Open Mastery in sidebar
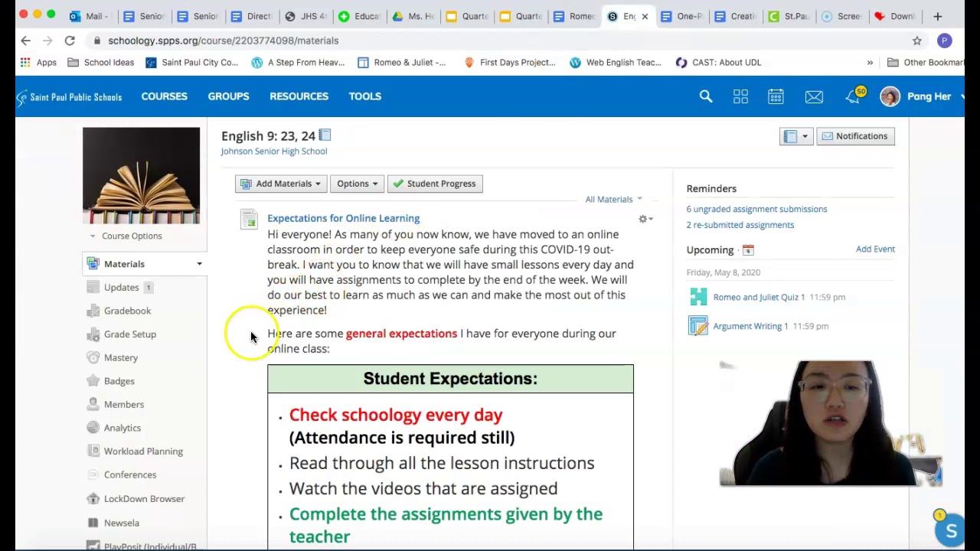 (120, 357)
